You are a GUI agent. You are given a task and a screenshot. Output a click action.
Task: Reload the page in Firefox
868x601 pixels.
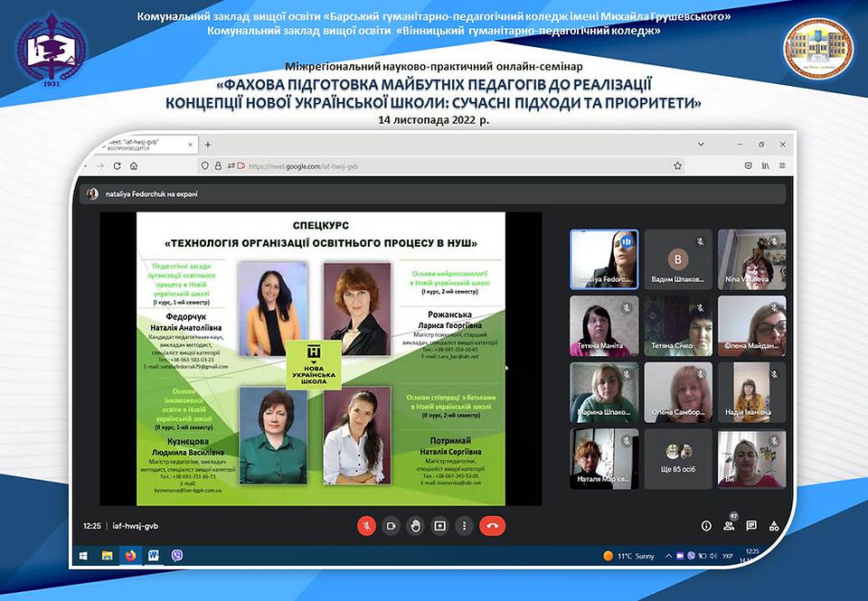pyautogui.click(x=117, y=165)
